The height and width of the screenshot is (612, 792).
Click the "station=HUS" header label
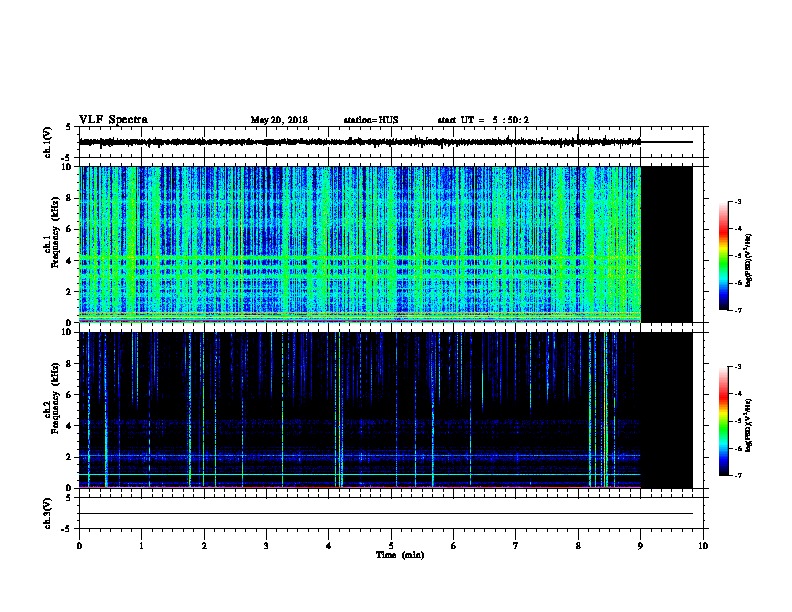371,120
